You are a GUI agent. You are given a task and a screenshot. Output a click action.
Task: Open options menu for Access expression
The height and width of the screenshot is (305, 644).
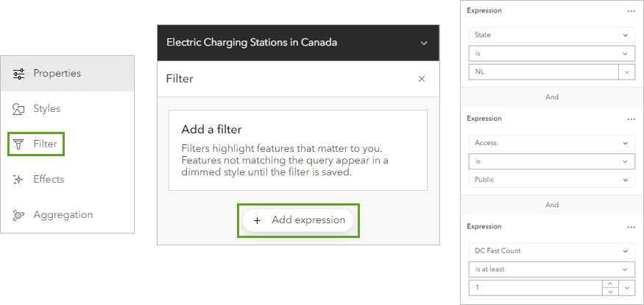[631, 119]
